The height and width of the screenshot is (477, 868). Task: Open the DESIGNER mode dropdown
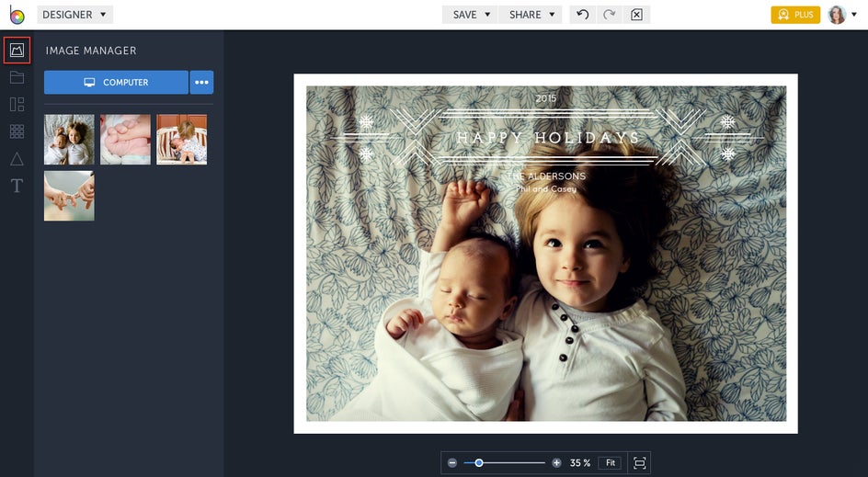pyautogui.click(x=74, y=15)
